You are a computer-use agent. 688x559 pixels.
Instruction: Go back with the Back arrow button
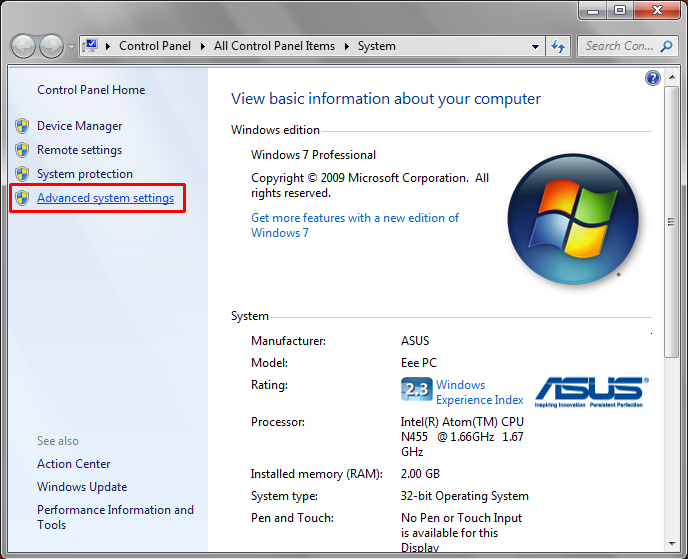click(23, 46)
